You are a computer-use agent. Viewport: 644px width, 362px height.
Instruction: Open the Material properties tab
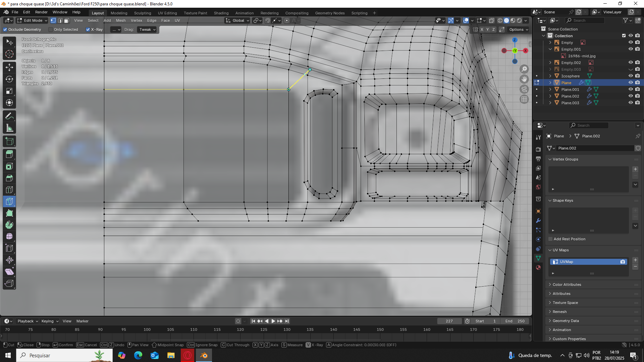(x=538, y=267)
